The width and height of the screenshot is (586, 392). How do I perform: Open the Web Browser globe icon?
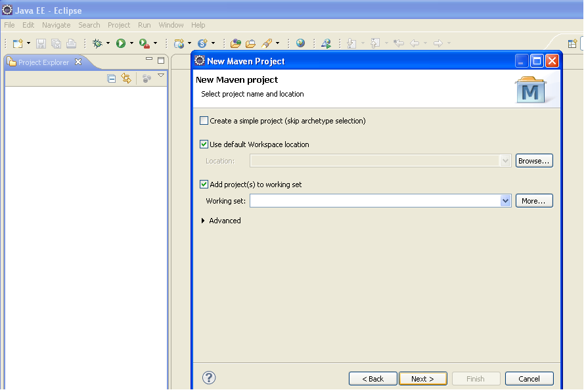300,43
